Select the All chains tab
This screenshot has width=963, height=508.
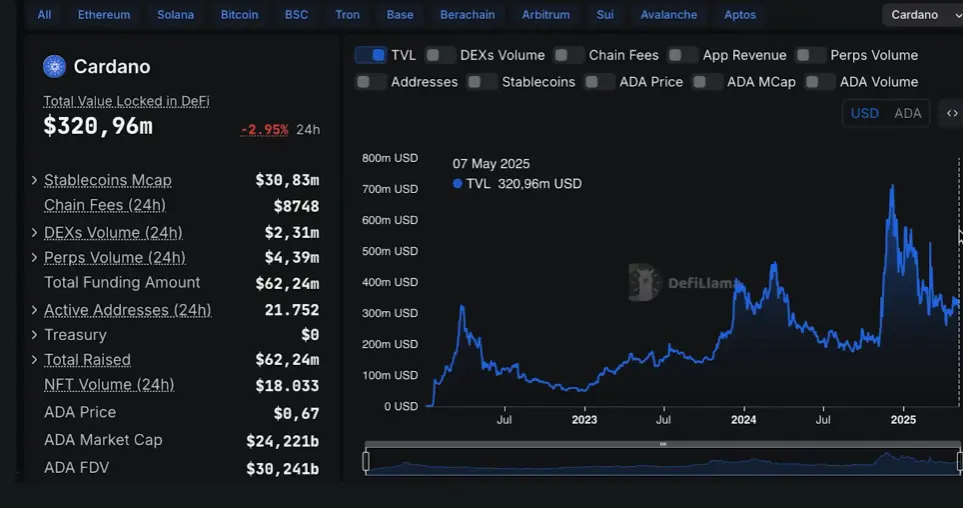point(44,15)
